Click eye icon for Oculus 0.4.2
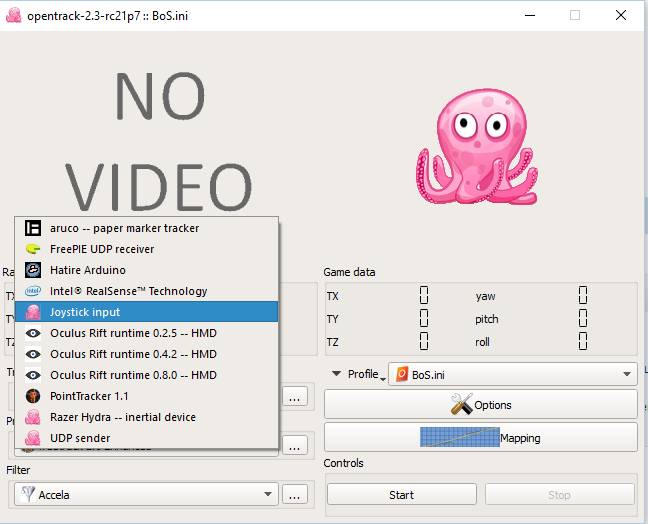 [33, 354]
